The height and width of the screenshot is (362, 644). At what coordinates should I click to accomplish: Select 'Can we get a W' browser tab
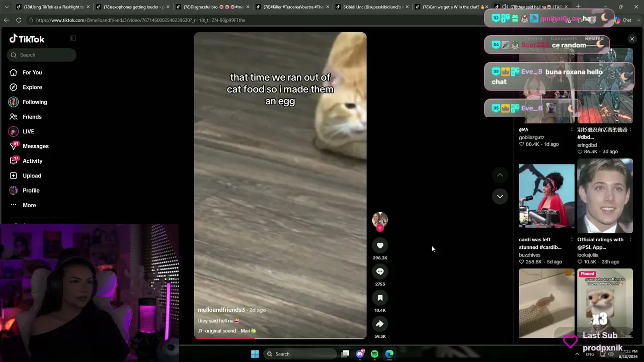pyautogui.click(x=452, y=7)
